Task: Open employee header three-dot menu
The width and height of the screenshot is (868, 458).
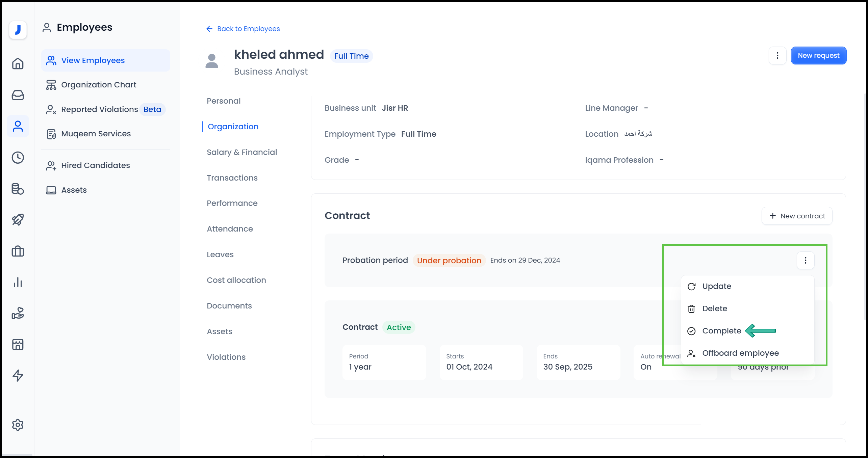Action: [x=777, y=55]
